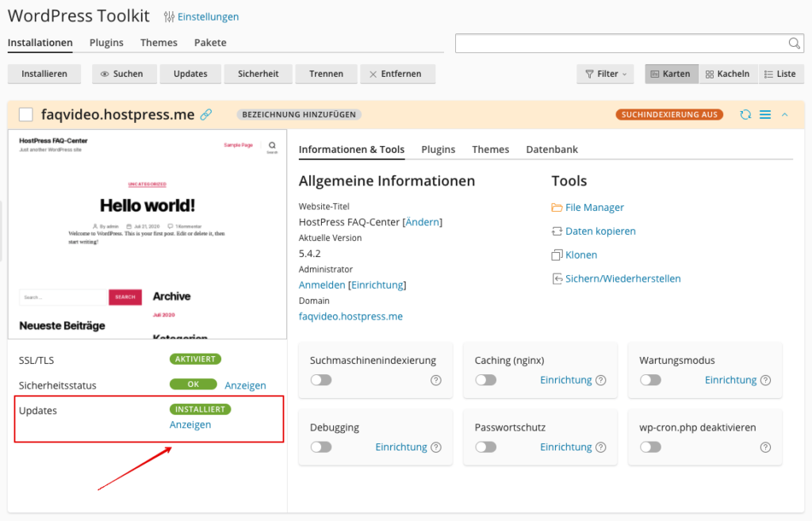Open Einstellungen settings sliders icon
This screenshot has height=521, width=812.
[x=169, y=17]
